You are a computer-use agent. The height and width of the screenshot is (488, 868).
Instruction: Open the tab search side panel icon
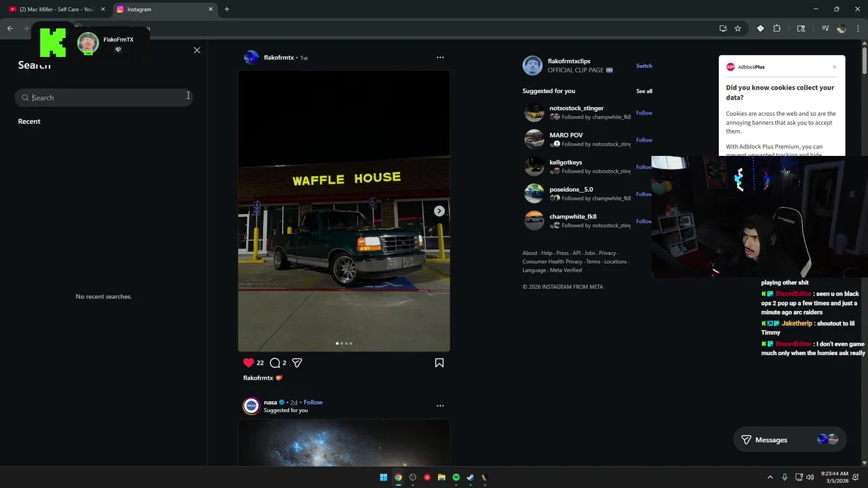pos(801,28)
